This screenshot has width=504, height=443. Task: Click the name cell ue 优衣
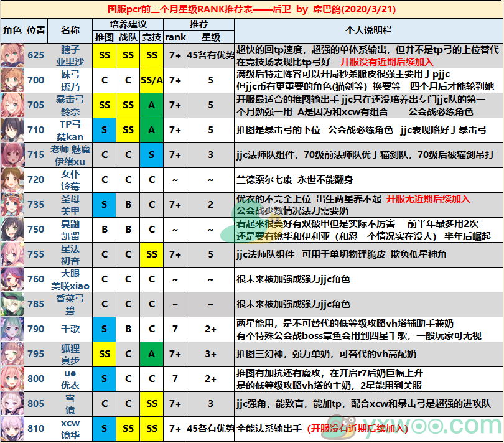click(70, 379)
